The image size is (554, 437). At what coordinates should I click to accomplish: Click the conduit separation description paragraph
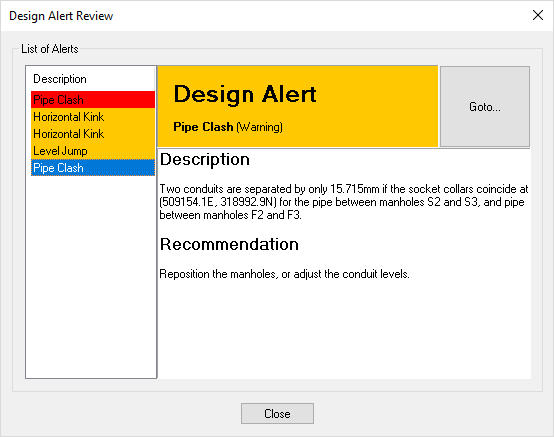(x=343, y=202)
